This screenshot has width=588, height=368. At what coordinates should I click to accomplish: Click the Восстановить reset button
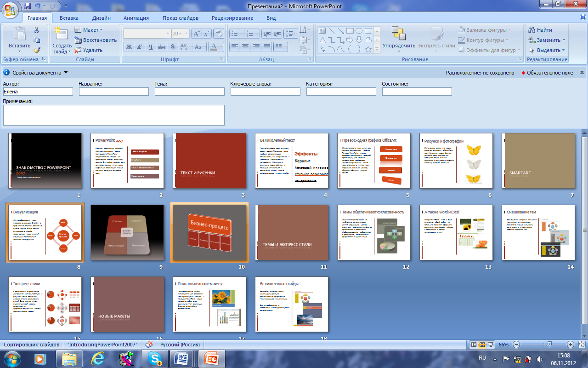pos(96,40)
